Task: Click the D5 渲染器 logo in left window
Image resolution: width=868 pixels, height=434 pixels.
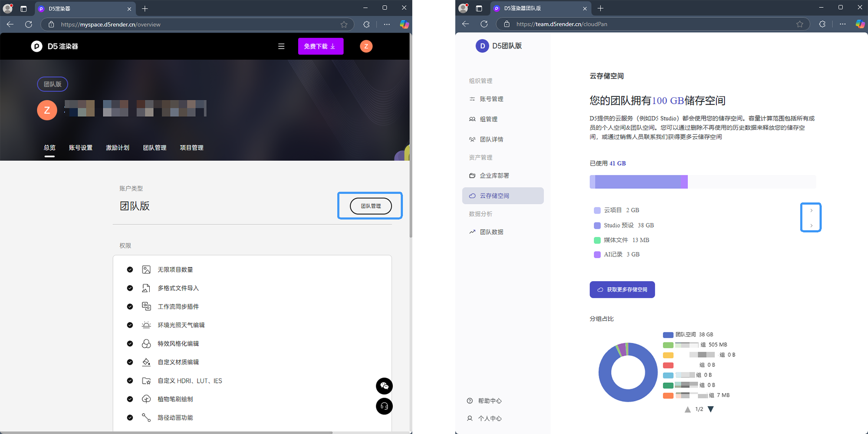Action: pos(55,46)
